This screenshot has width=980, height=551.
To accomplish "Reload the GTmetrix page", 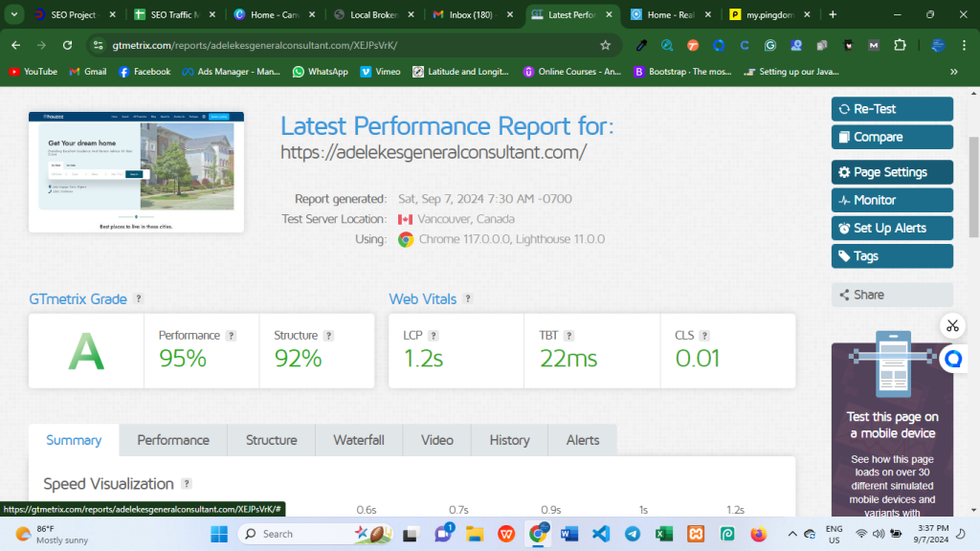I will click(x=67, y=45).
